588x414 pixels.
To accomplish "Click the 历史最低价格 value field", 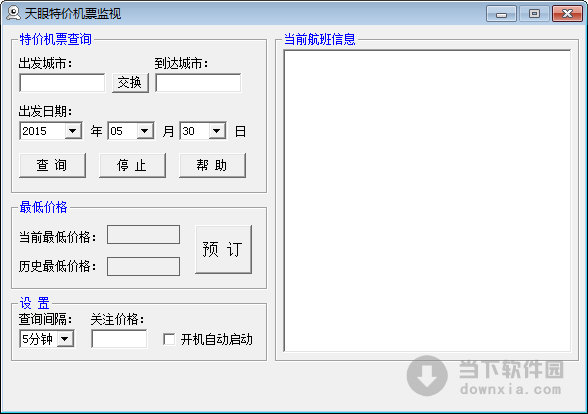I will click(x=144, y=266).
